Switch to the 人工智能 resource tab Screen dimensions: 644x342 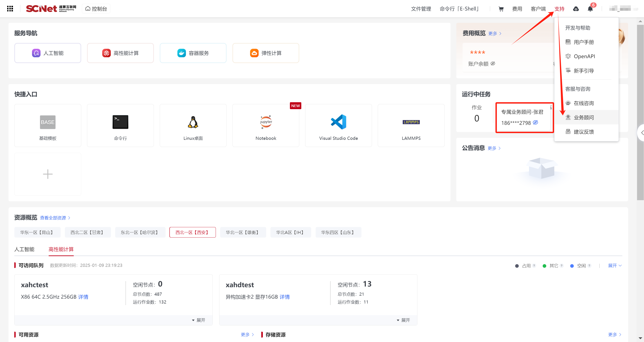(24, 249)
